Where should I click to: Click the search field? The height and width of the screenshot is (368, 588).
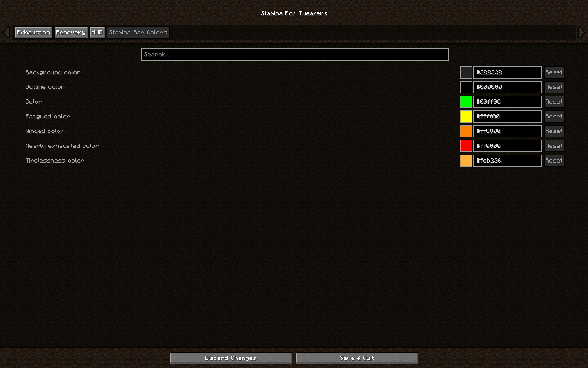point(295,54)
